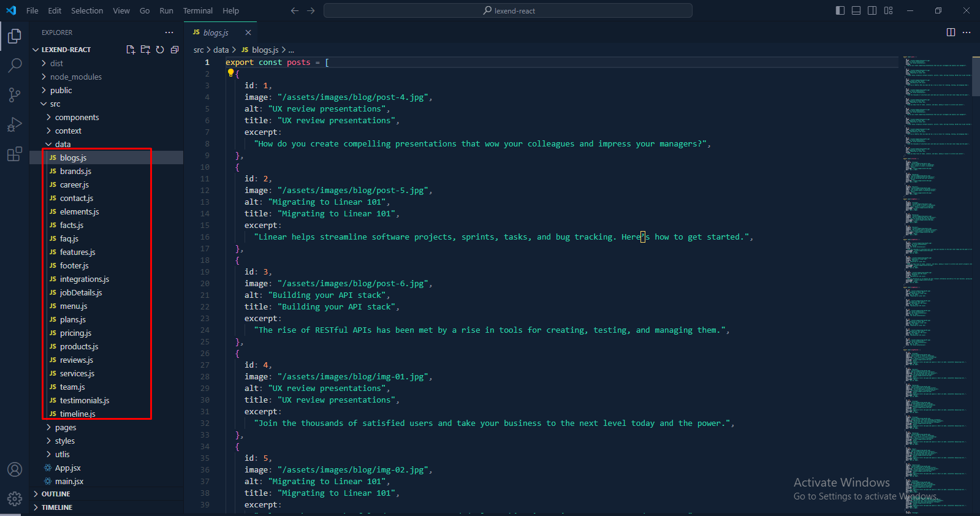Click the lexend-react command center search box

507,10
